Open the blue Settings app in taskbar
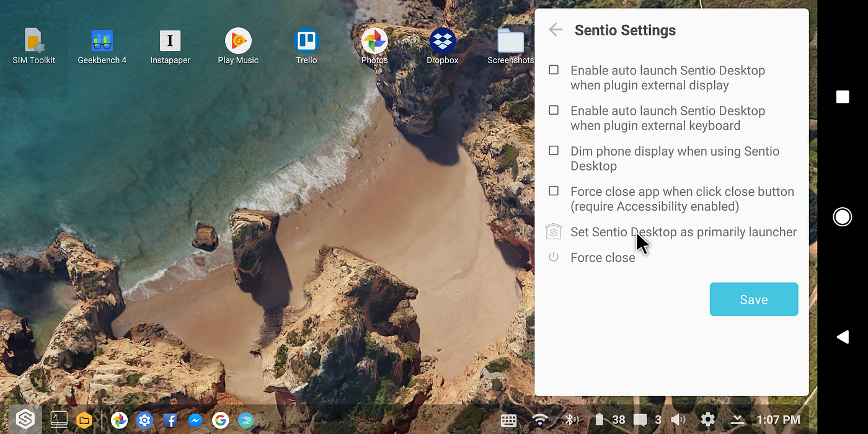 (144, 420)
